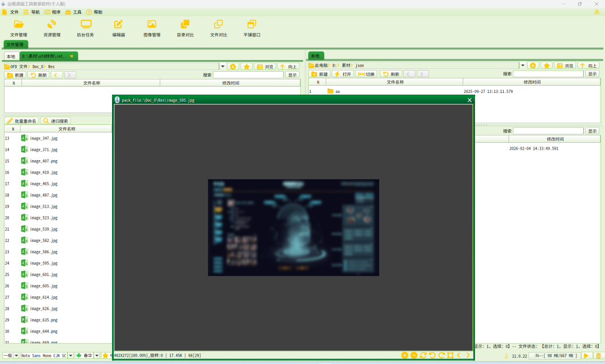605x364 pixels.
Task: Click the right pane upper 搜索 field
Action: click(548, 74)
